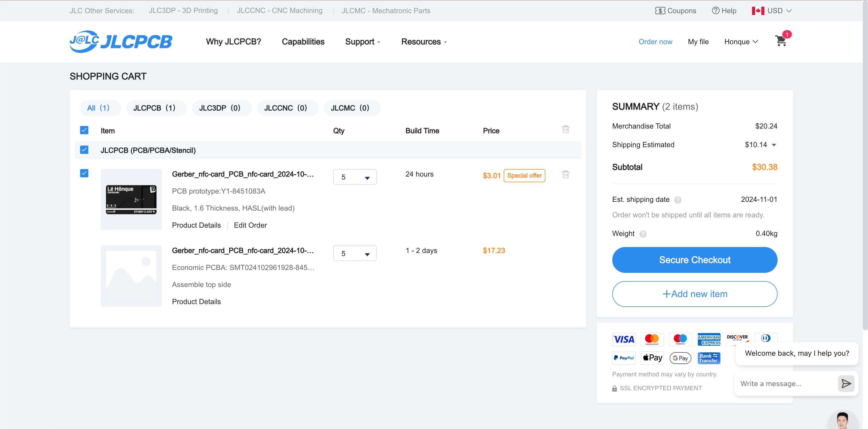Select the Mastercard payment logo

(652, 339)
